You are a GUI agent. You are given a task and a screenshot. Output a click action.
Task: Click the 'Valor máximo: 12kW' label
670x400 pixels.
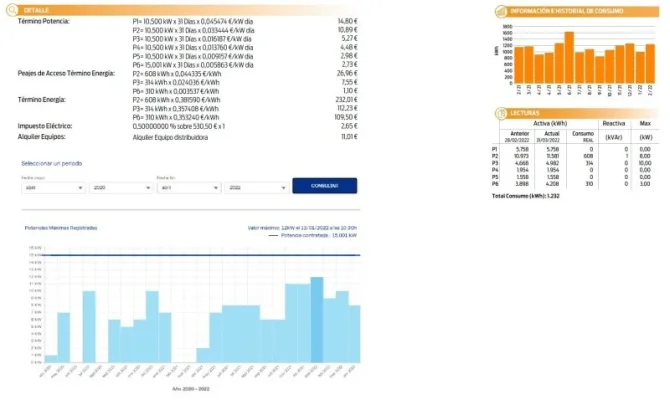302,228
